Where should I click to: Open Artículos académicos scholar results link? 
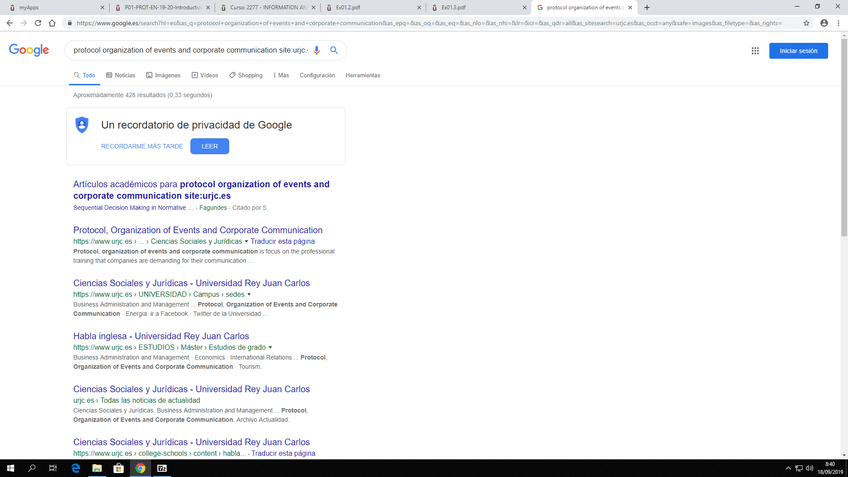[201, 190]
